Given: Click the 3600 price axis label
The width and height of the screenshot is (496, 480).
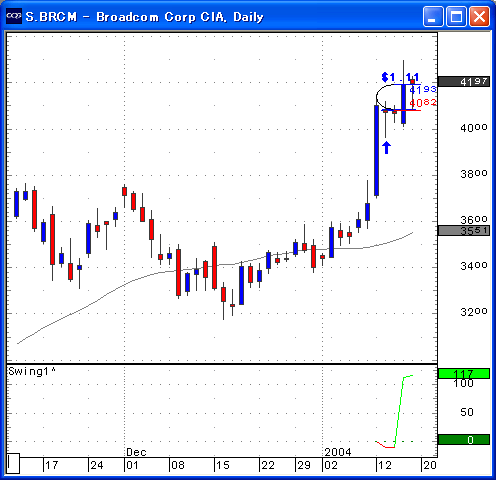Looking at the screenshot, I should coord(474,220).
